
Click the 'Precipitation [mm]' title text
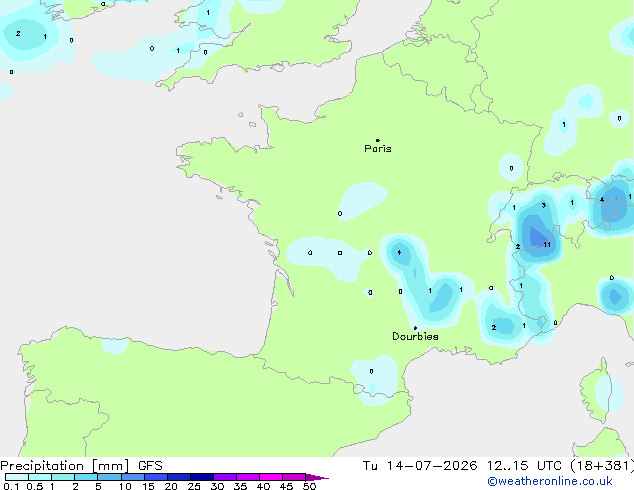pos(65,466)
